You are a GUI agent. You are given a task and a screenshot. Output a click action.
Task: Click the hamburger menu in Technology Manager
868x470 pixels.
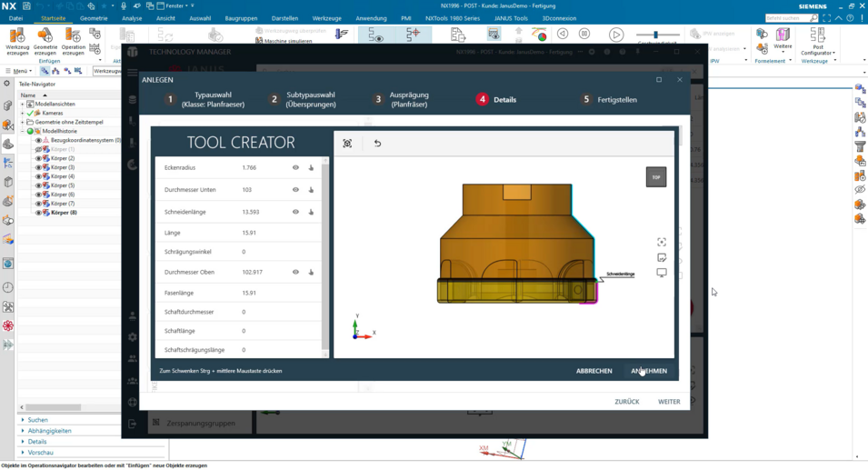(x=133, y=73)
